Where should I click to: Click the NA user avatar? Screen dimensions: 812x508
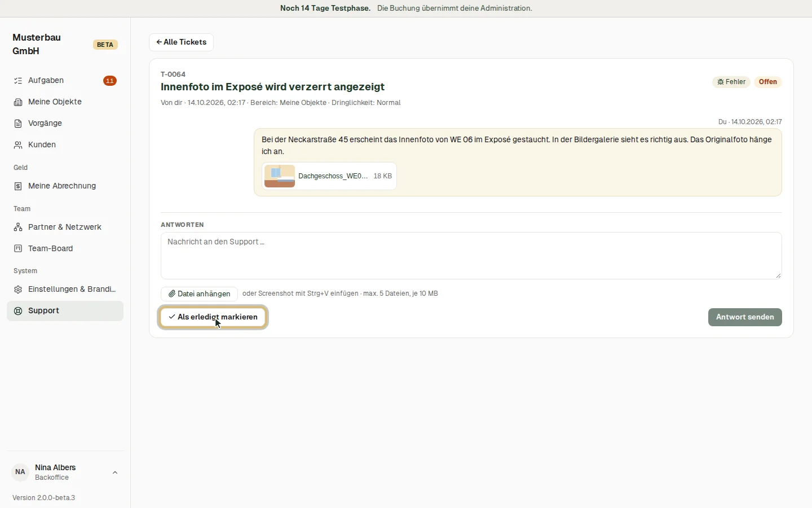(20, 472)
